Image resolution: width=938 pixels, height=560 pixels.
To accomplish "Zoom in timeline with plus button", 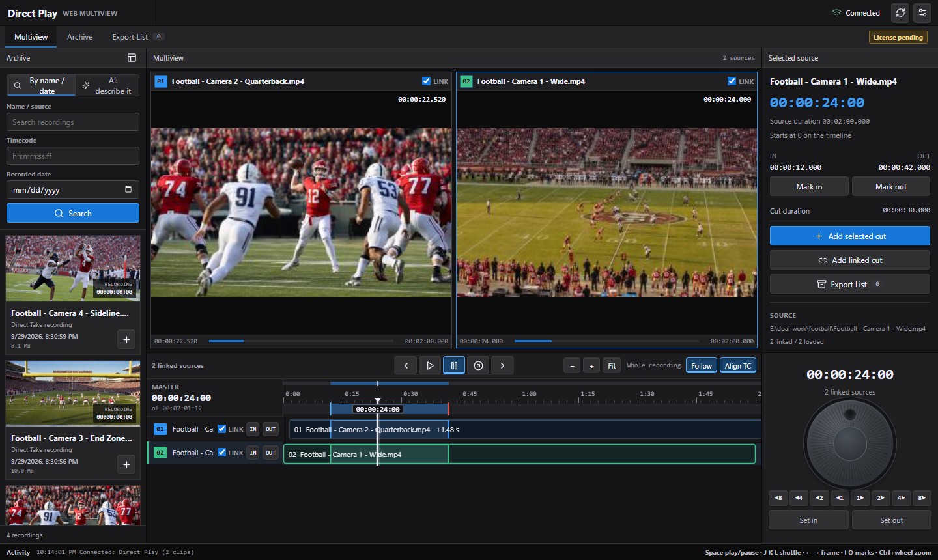I will pyautogui.click(x=591, y=366).
